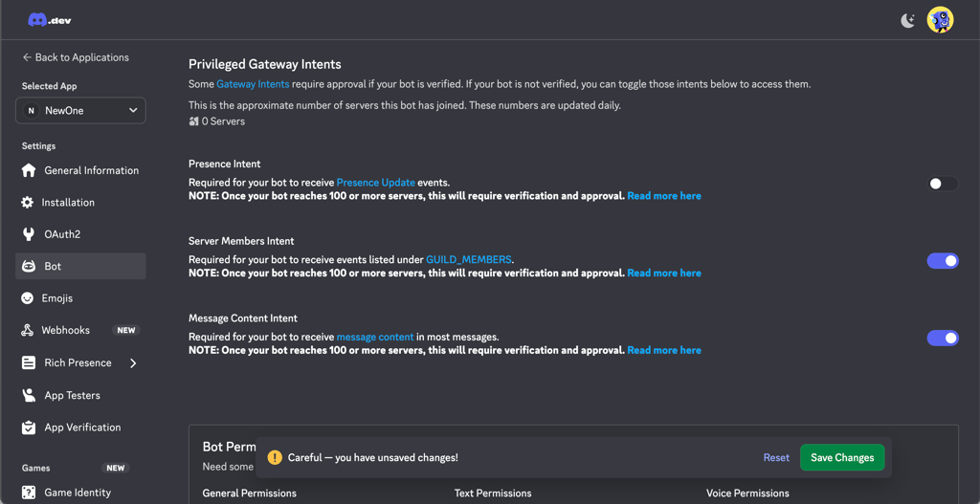Click the General Information house icon
The image size is (980, 504).
(28, 170)
